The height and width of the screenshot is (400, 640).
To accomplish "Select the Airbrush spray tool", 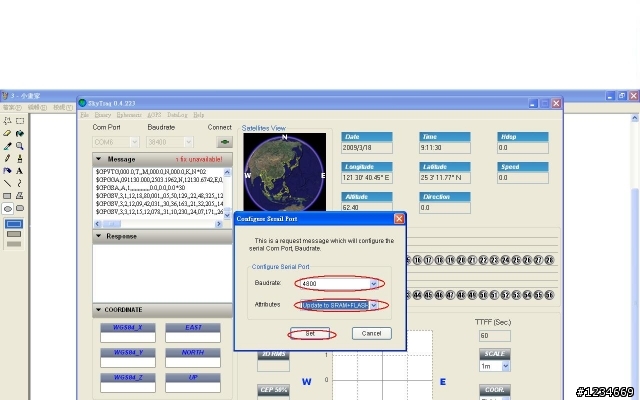I will (7, 171).
